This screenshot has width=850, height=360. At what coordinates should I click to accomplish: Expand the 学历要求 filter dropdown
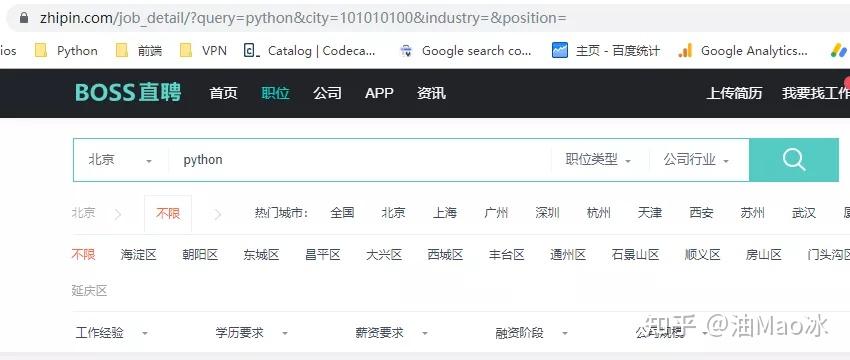click(252, 332)
